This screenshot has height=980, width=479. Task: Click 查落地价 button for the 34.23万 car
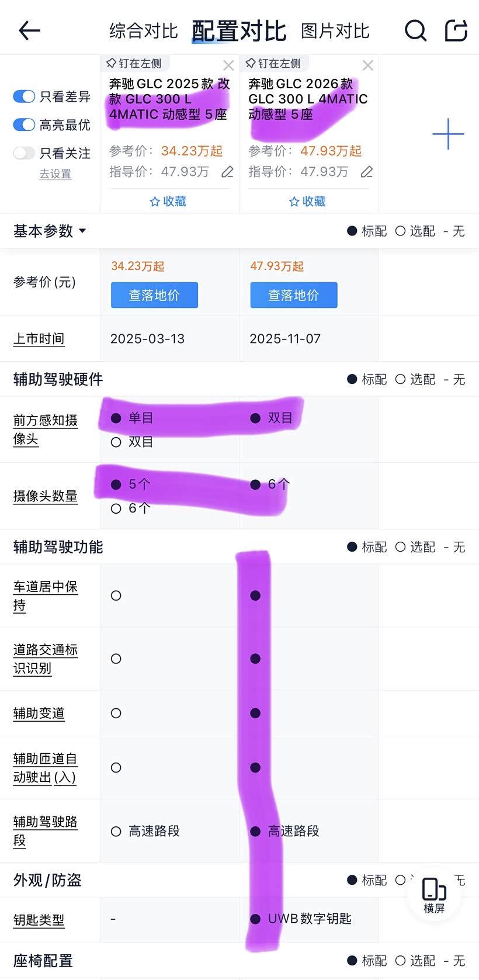tap(154, 295)
